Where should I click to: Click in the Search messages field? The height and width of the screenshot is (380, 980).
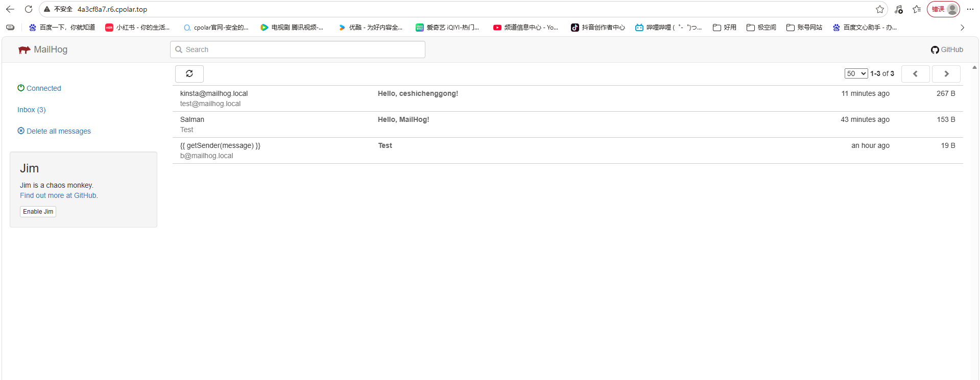297,49
